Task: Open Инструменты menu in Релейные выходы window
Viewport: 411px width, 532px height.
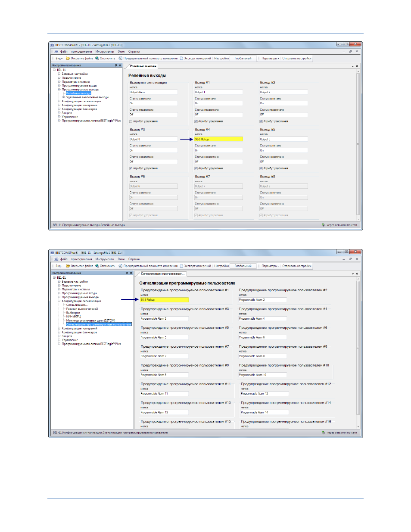Action: (x=105, y=51)
